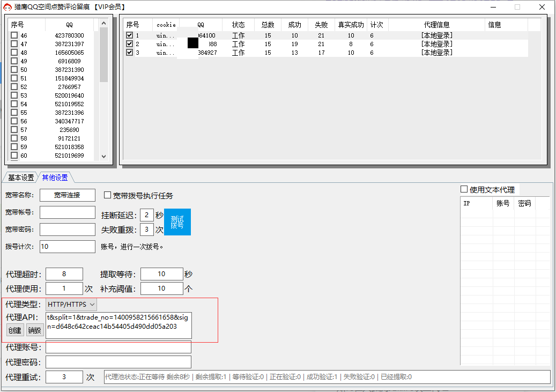
Task: Focus the 挂断延迟 seconds field
Action: pos(147,215)
